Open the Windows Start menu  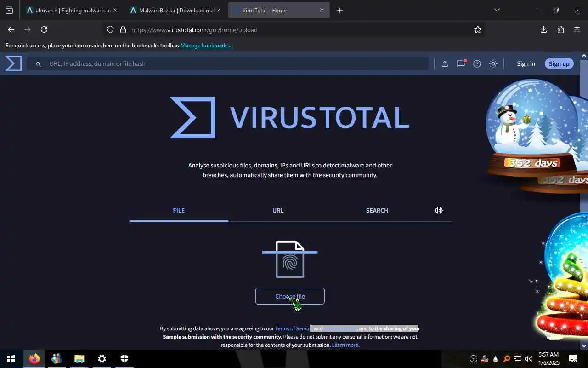click(11, 359)
